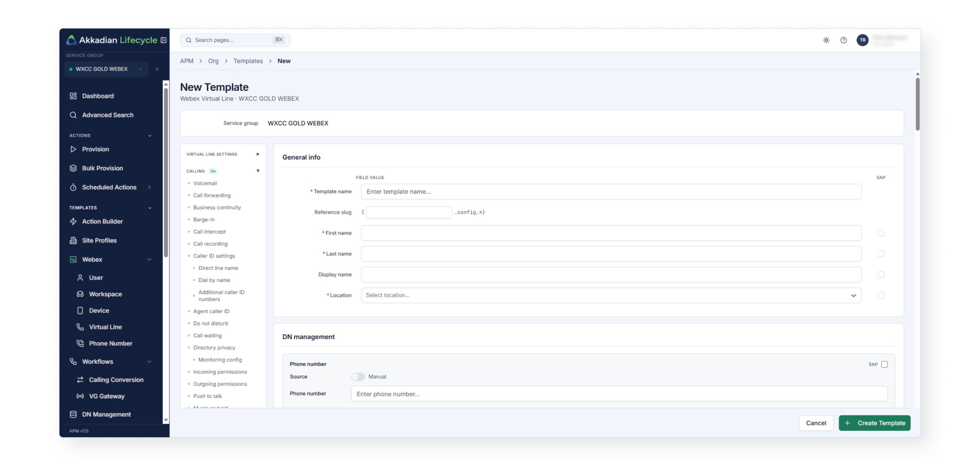Click the main page vertical scrollbar

coord(917,104)
